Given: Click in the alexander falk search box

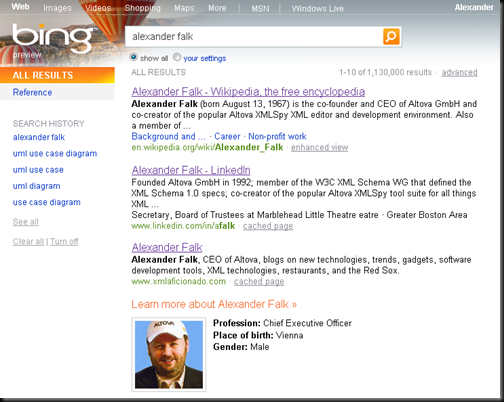Looking at the screenshot, I should [254, 36].
